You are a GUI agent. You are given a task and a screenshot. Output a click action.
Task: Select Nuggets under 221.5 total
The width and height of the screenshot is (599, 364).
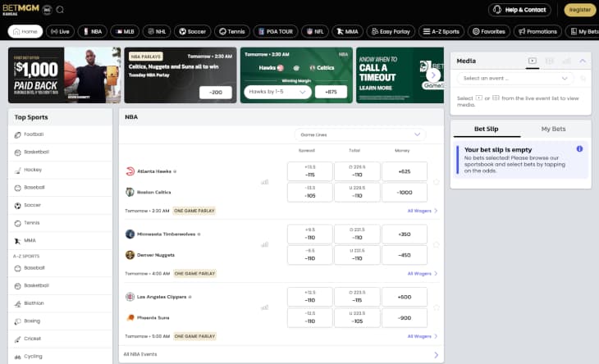click(357, 255)
